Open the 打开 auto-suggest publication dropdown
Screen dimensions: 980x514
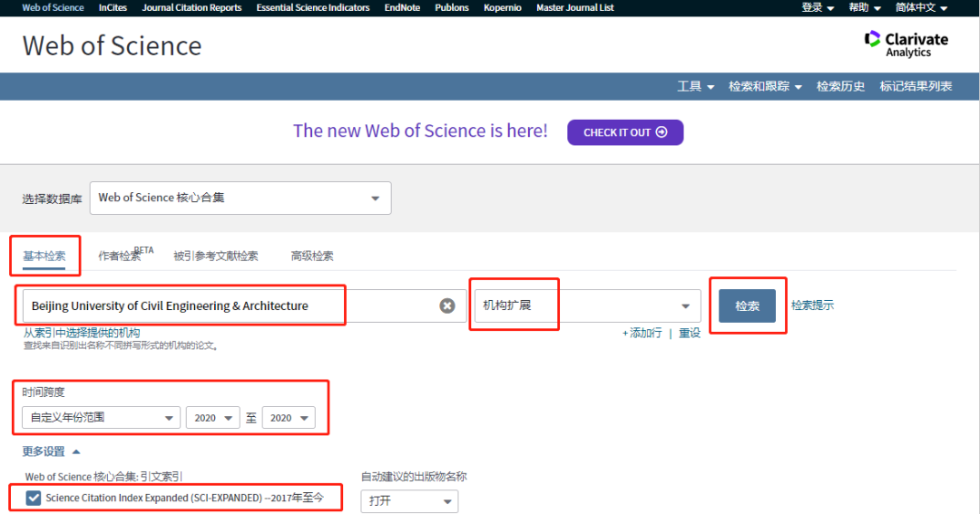409,501
